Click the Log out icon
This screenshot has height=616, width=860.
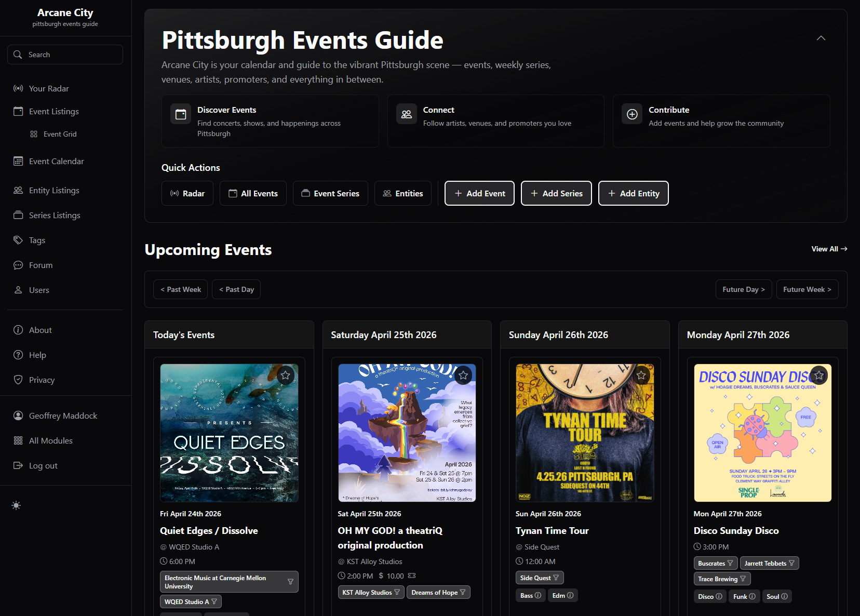[18, 465]
